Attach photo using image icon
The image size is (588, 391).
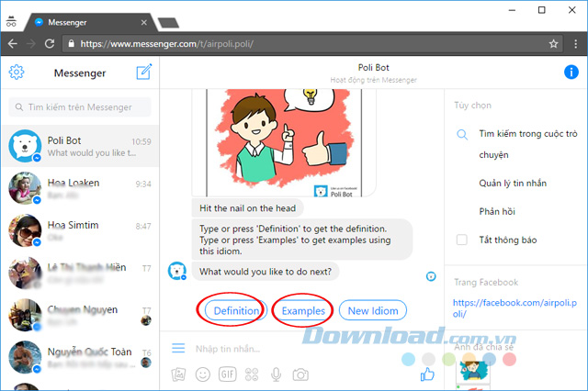click(x=178, y=374)
